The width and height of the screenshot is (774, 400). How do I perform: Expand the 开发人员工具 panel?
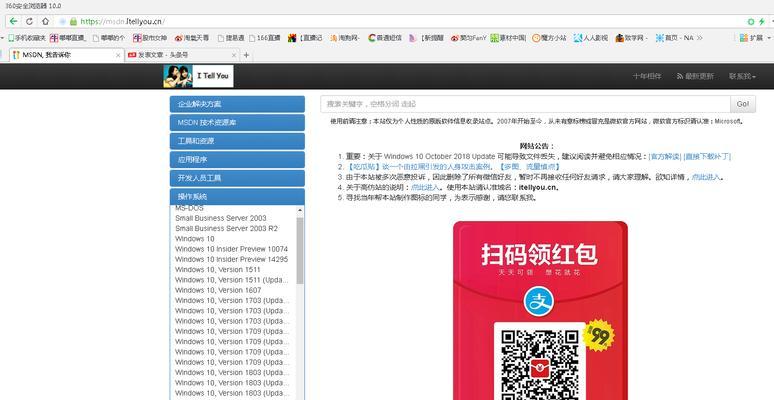tap(237, 178)
